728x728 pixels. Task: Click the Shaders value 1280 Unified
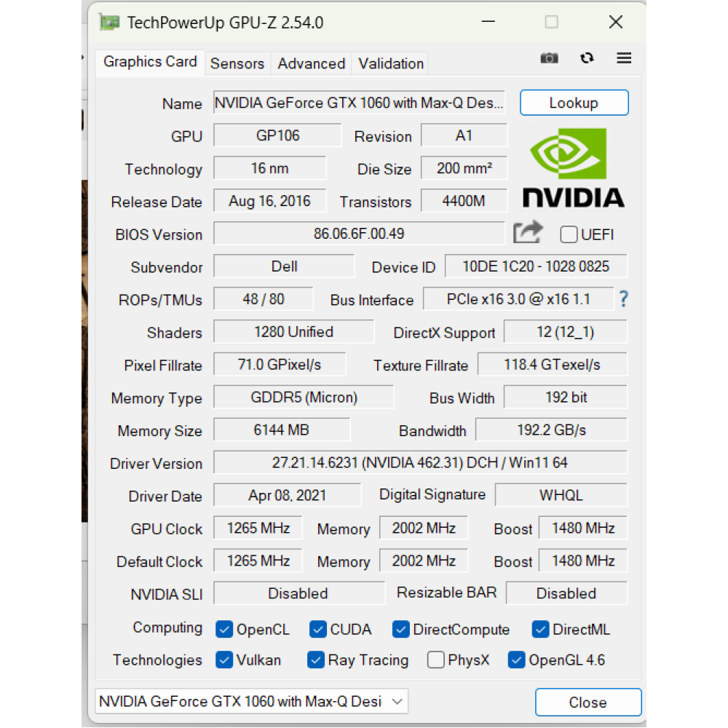293,331
